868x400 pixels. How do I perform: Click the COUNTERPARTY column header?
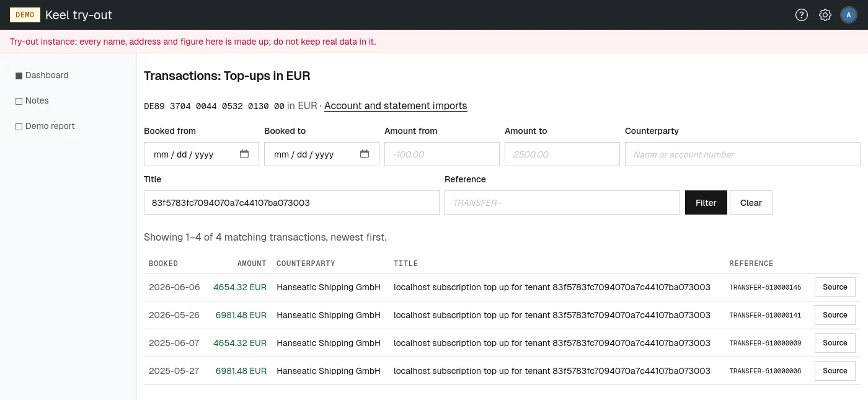click(306, 264)
